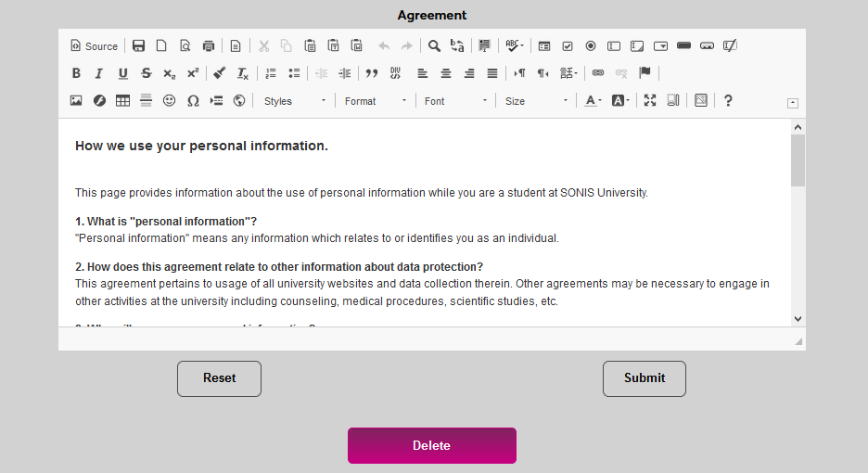Screen dimensions: 868x473
Task: Toggle Superscript formatting
Action: pos(193,73)
